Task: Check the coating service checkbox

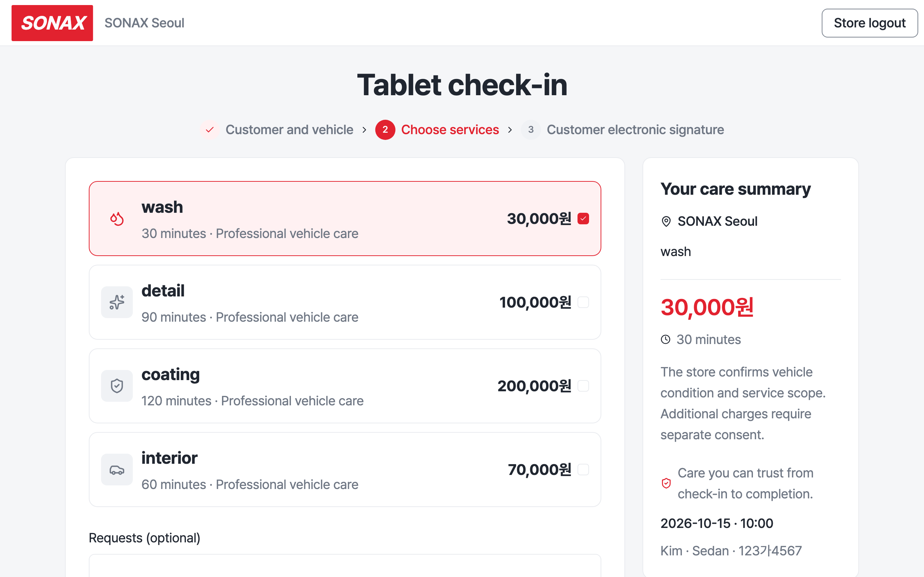Action: [583, 386]
